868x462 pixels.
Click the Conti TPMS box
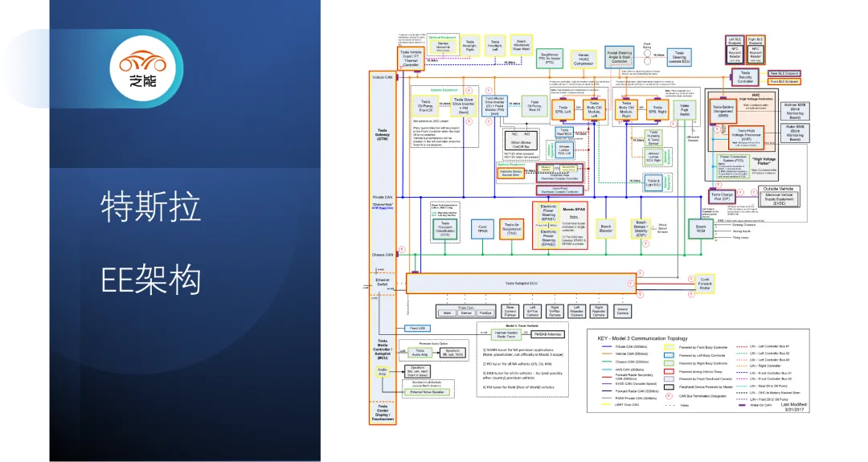point(483,229)
